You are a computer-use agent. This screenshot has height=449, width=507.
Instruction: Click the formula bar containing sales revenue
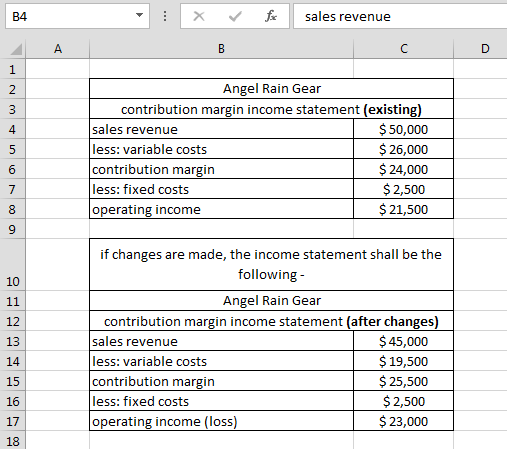click(400, 16)
